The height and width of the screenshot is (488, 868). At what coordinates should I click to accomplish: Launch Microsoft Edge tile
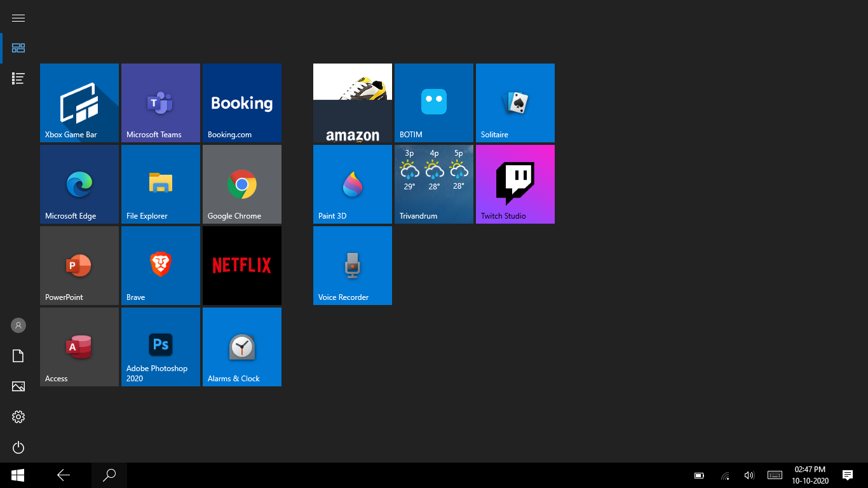(x=79, y=184)
